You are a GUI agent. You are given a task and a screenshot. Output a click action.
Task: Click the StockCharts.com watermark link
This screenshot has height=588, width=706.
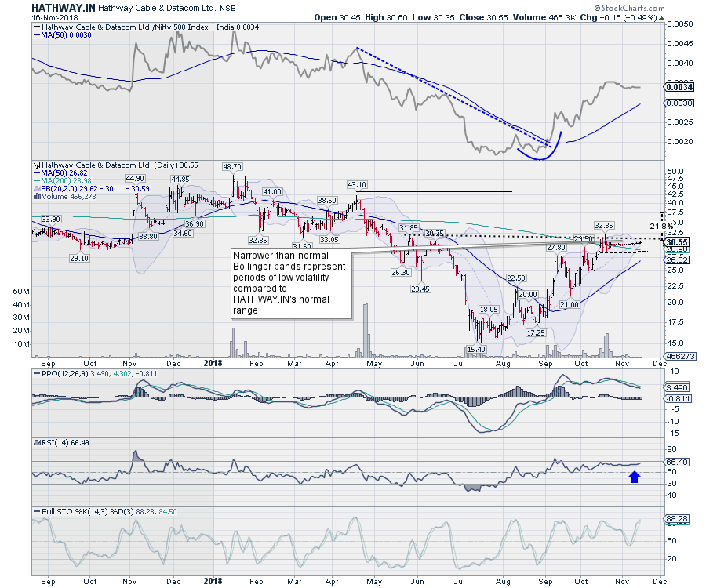click(x=629, y=8)
